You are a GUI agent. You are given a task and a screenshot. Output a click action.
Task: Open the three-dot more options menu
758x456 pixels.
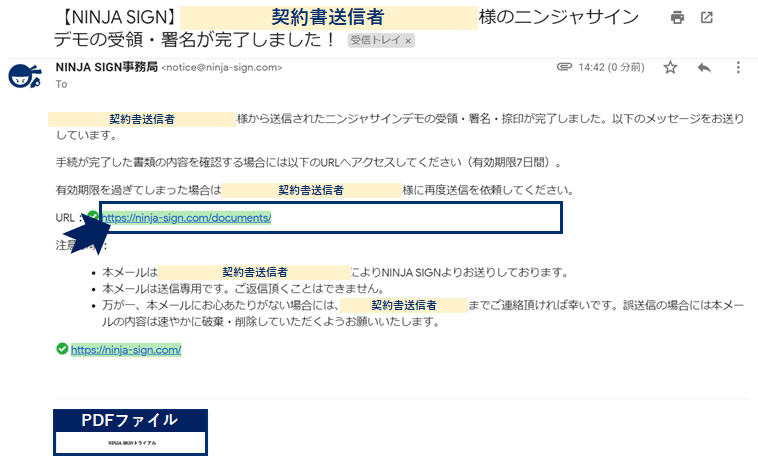(x=738, y=67)
